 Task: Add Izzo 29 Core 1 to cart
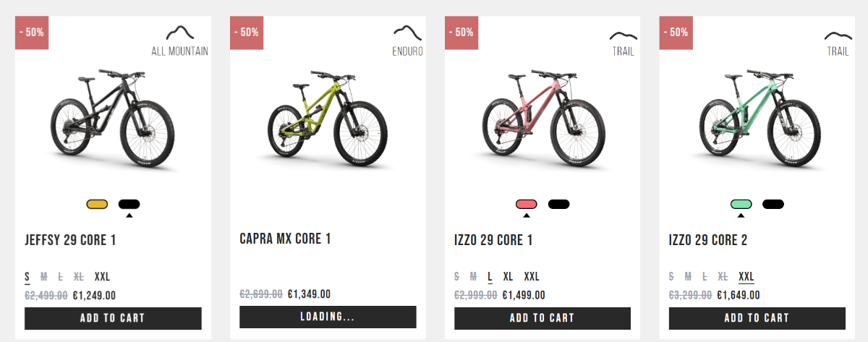542,318
